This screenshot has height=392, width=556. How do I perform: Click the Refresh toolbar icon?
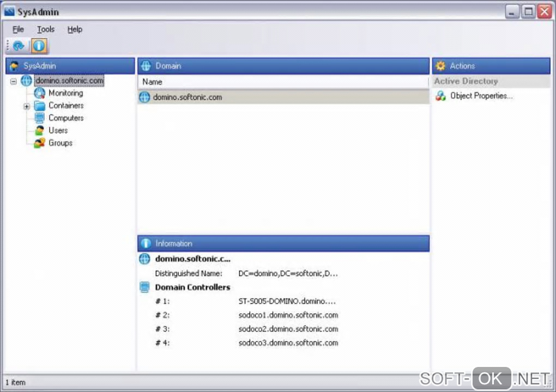pos(19,46)
